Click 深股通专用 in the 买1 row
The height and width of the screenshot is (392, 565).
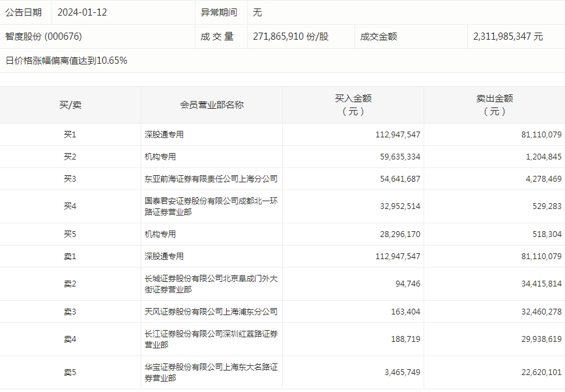click(164, 135)
